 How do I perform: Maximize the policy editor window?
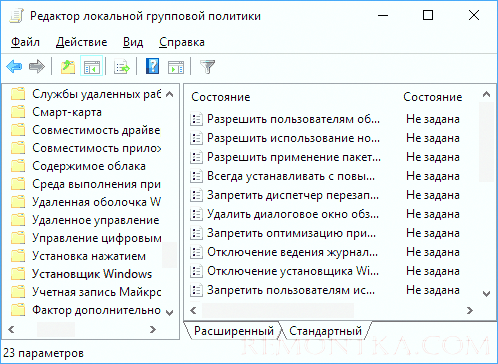428,15
